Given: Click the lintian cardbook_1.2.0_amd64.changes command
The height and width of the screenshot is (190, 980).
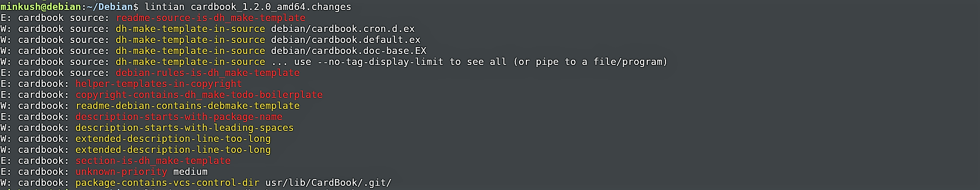Looking at the screenshot, I should 248,7.
